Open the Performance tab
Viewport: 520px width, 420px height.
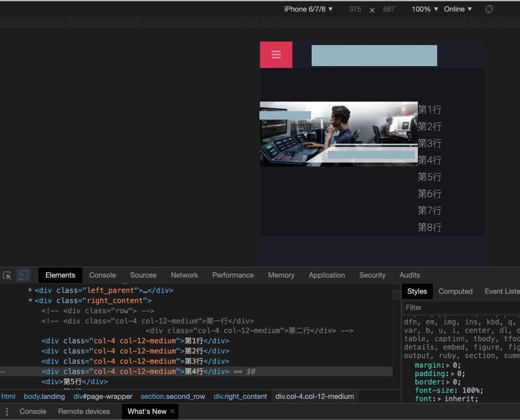(233, 275)
